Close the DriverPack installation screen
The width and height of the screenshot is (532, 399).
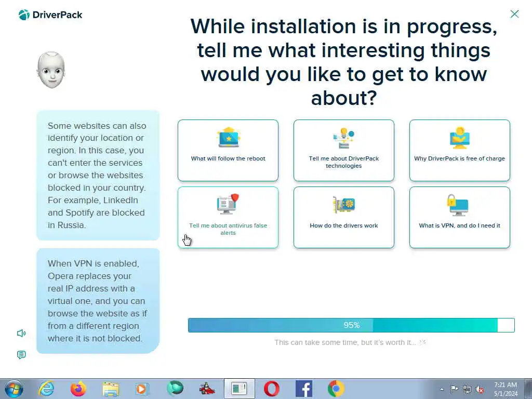click(514, 14)
